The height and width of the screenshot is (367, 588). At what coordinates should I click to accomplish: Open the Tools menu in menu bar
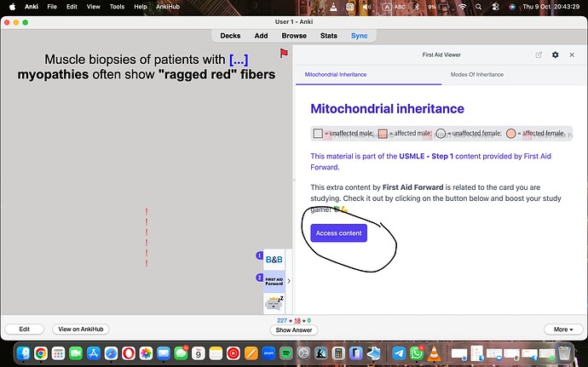tap(117, 6)
